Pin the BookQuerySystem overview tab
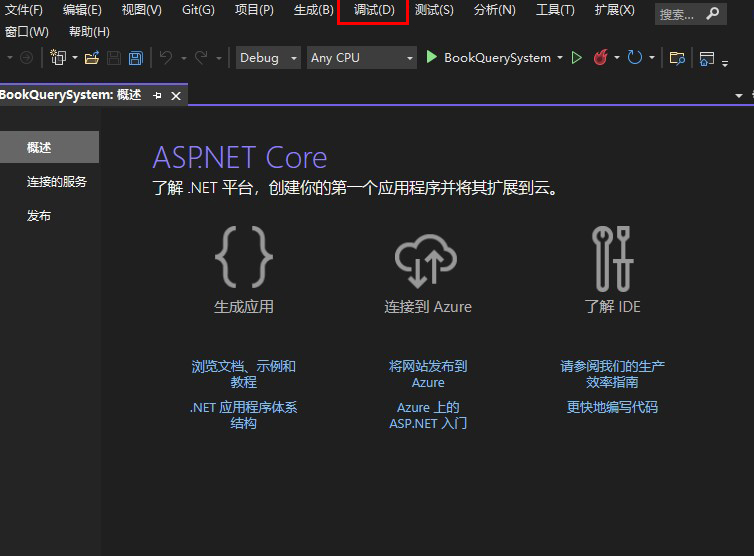 pyautogui.click(x=157, y=95)
